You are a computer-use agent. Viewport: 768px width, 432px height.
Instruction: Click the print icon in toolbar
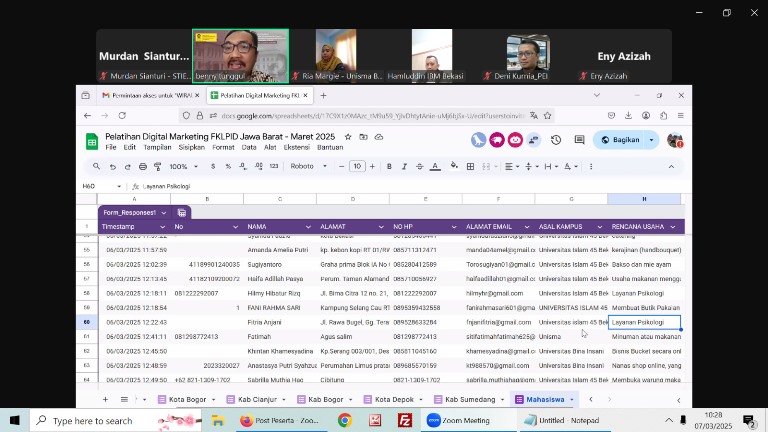pyautogui.click(x=143, y=167)
